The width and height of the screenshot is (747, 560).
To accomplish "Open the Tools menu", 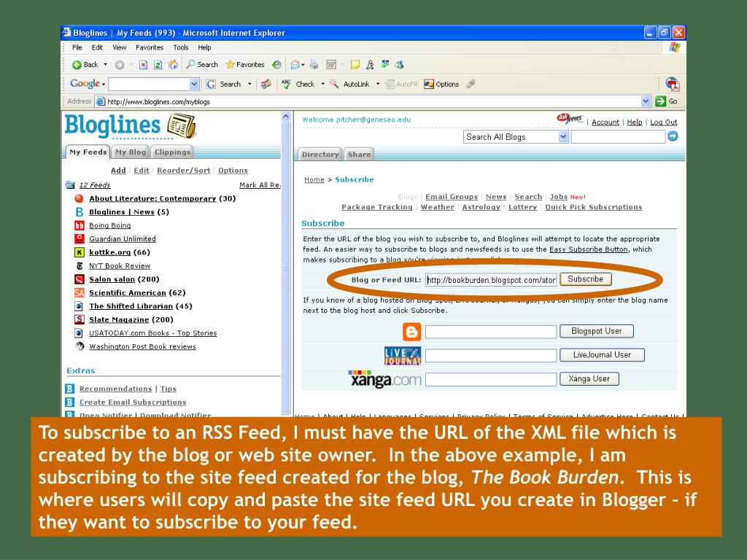I will click(181, 47).
